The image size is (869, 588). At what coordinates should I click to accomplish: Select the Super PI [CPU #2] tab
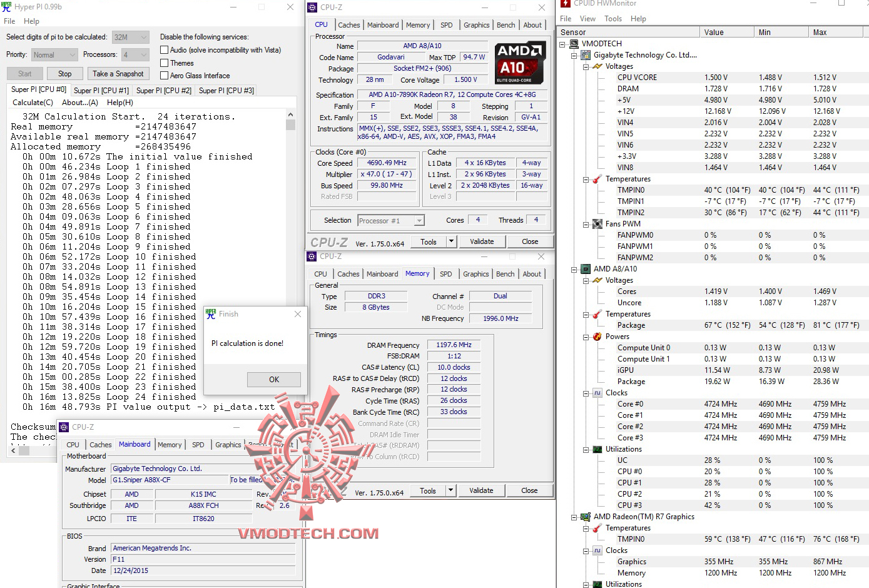point(164,91)
